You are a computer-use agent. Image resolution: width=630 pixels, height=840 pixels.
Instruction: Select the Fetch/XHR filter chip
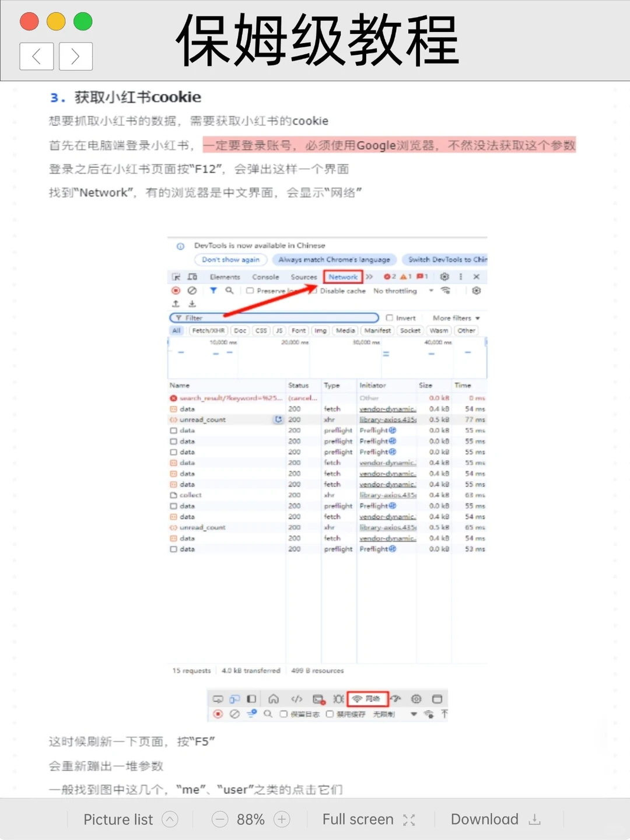pyautogui.click(x=208, y=331)
